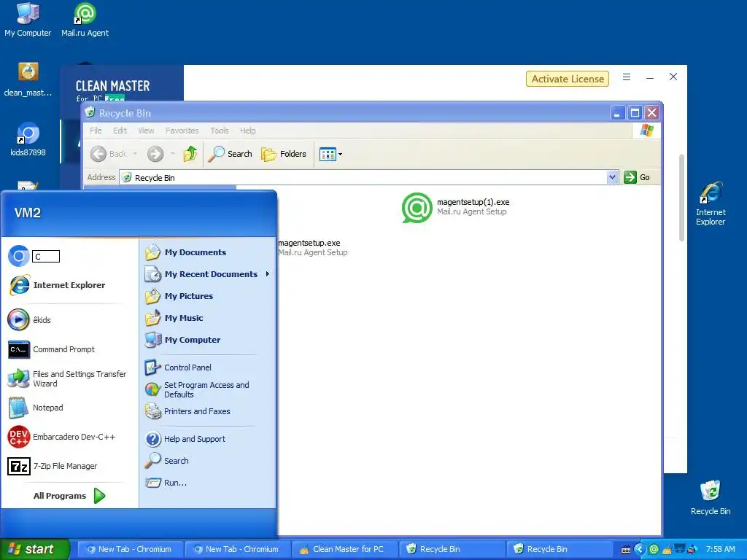Open the Edit menu

click(x=120, y=131)
